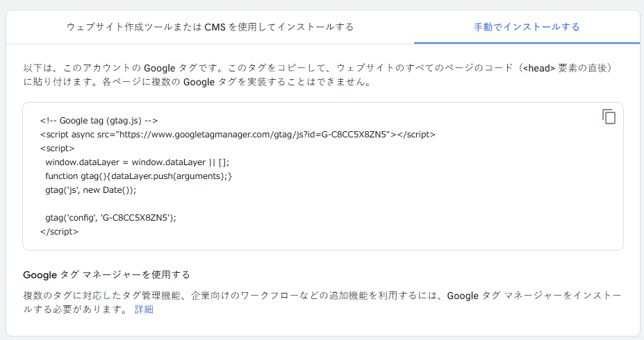Click the paragraph starting with 以下は
The height and width of the screenshot is (340, 644).
[320, 75]
